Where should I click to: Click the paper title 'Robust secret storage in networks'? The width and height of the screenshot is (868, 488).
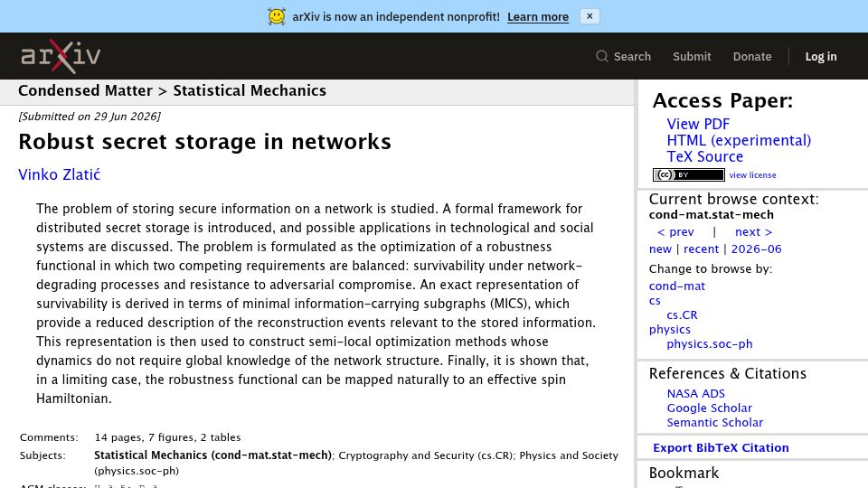tap(205, 142)
